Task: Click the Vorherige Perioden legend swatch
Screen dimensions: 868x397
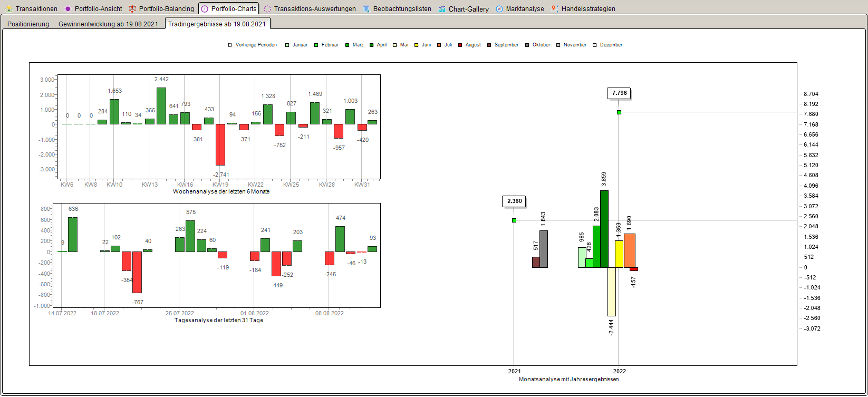Action: coord(230,45)
